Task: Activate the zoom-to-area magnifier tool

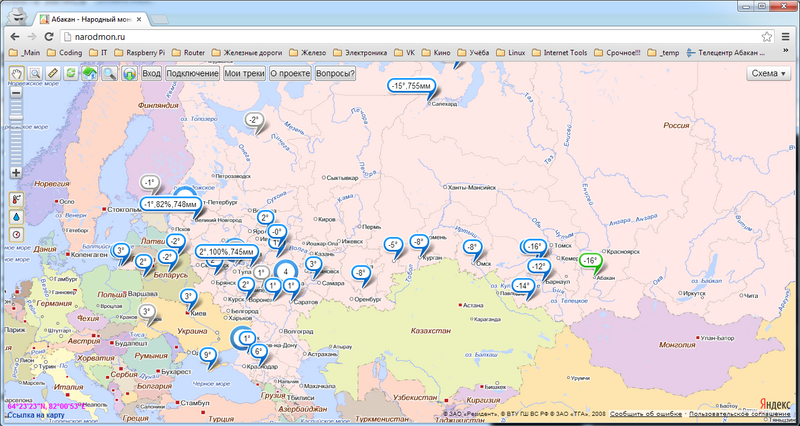Action: 35,73
